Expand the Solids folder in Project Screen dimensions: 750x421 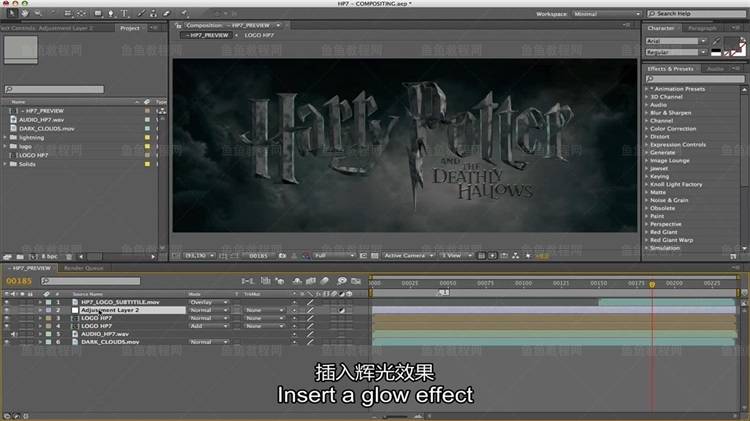coord(5,164)
